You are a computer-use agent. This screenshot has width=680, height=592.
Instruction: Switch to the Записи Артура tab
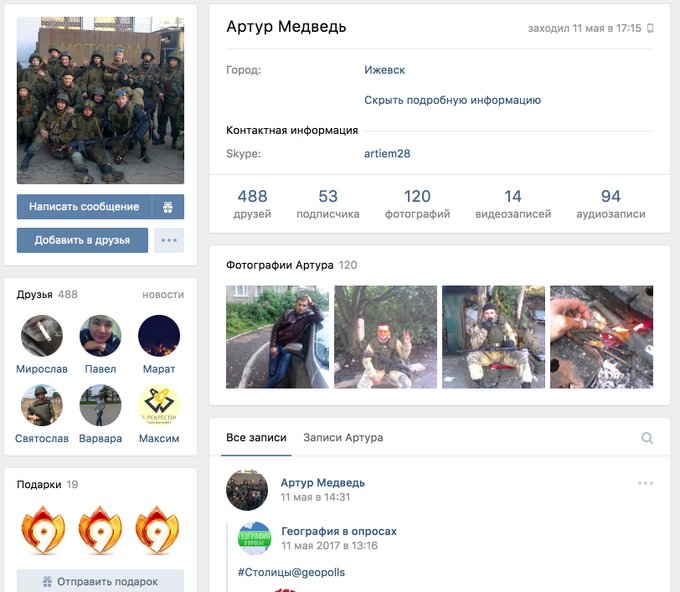343,438
